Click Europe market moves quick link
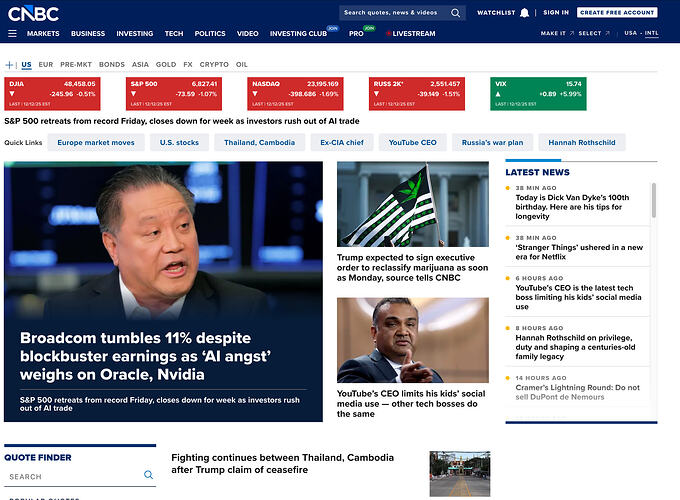This screenshot has width=680, height=500. click(96, 142)
